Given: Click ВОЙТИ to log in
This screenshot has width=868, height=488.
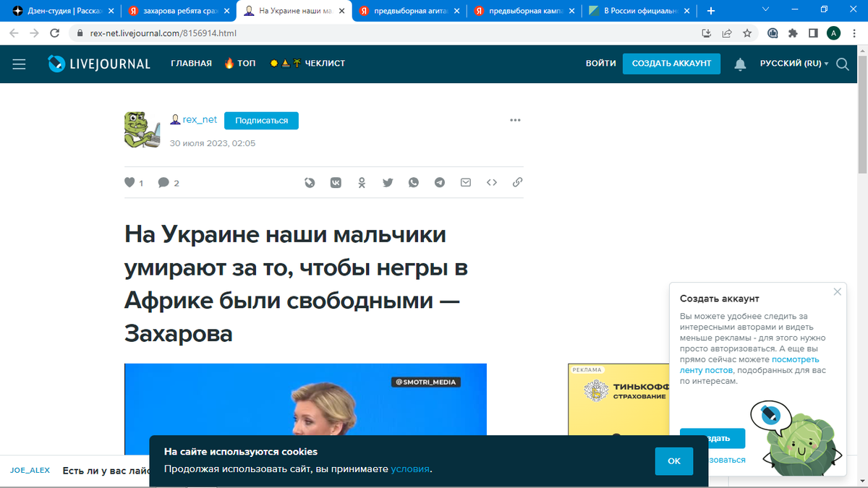Looking at the screenshot, I should [601, 64].
